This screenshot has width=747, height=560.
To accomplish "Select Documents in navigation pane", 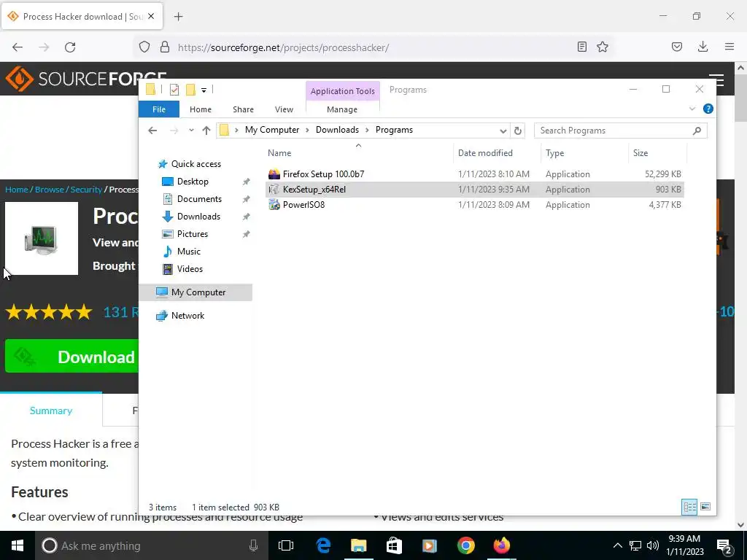I will pos(199,199).
